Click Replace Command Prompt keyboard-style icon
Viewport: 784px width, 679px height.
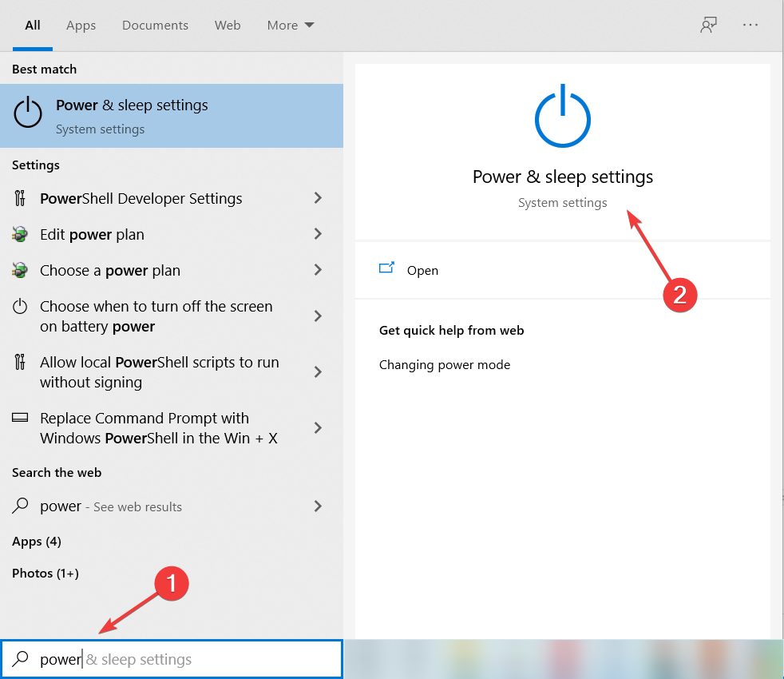20,417
